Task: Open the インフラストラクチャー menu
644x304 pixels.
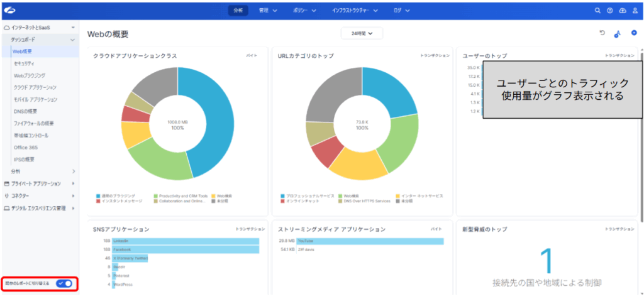Action: [355, 11]
